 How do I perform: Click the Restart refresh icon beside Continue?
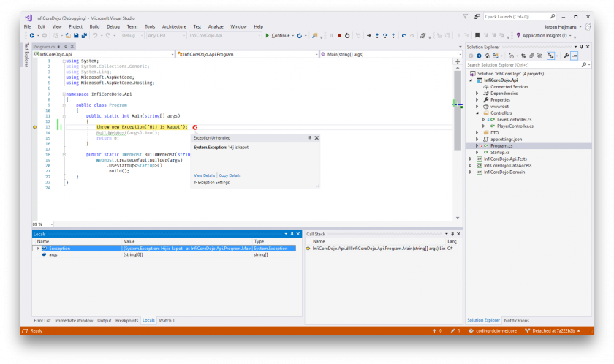coord(300,35)
